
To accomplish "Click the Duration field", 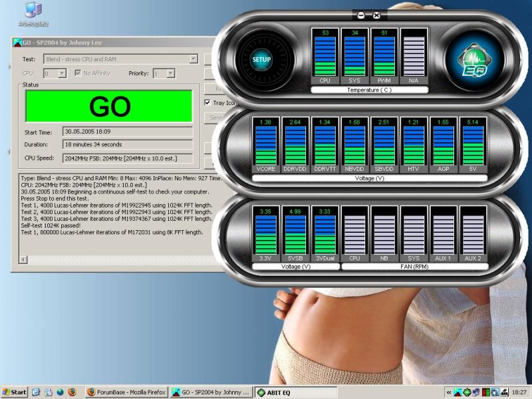I will 128,144.
